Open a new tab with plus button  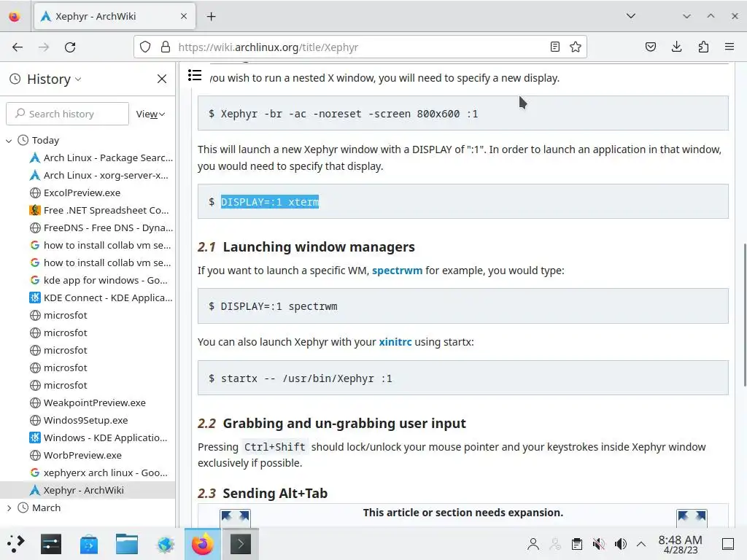click(x=211, y=17)
